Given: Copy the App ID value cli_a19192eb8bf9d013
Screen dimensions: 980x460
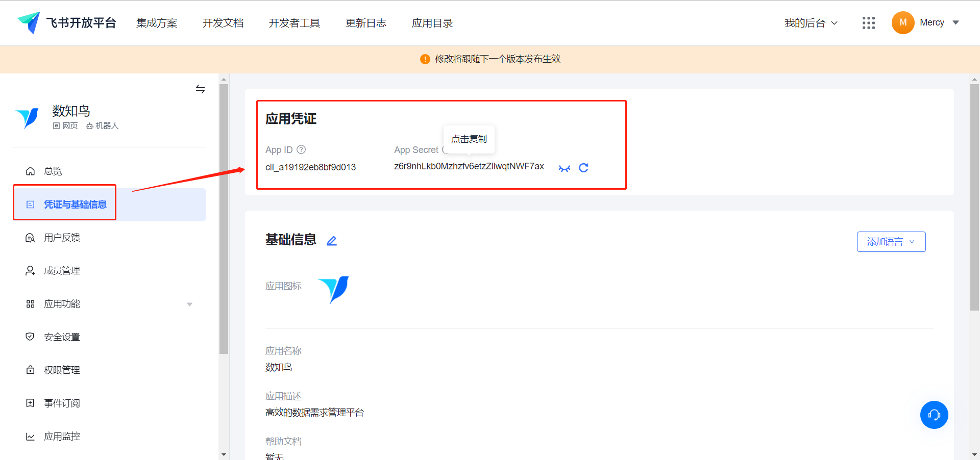Looking at the screenshot, I should point(310,167).
